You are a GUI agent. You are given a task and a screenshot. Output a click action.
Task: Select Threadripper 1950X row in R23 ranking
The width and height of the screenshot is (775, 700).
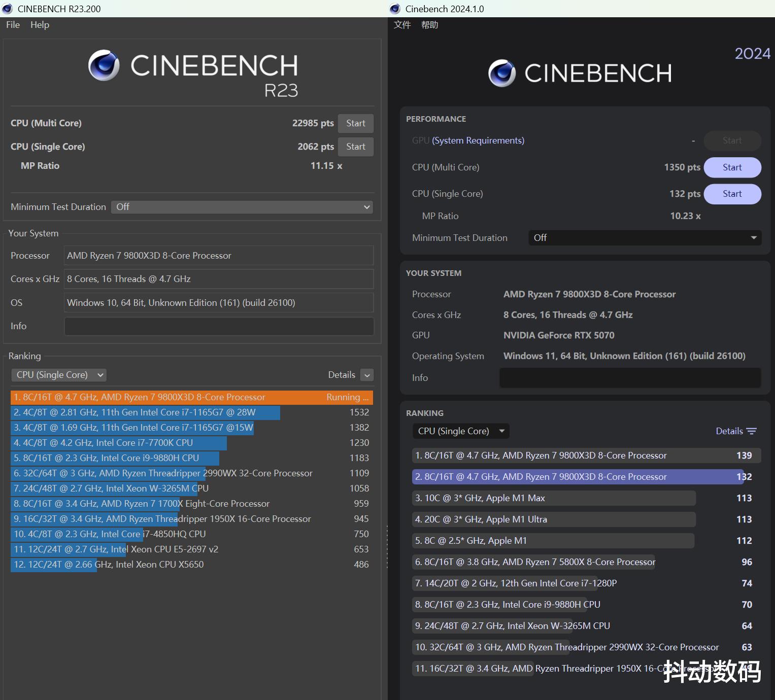(x=191, y=519)
